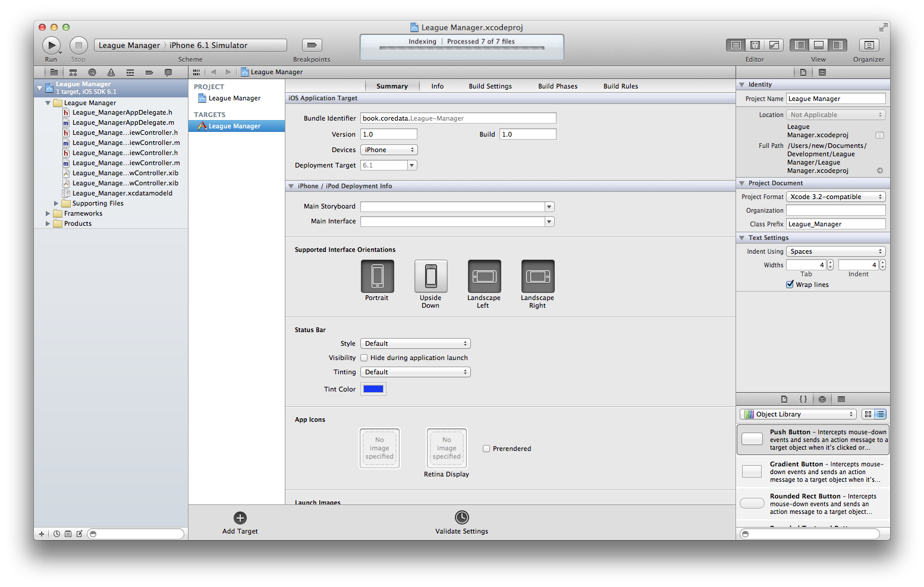Viewport: 924px width, 587px height.
Task: Expand the Products group
Action: (48, 223)
